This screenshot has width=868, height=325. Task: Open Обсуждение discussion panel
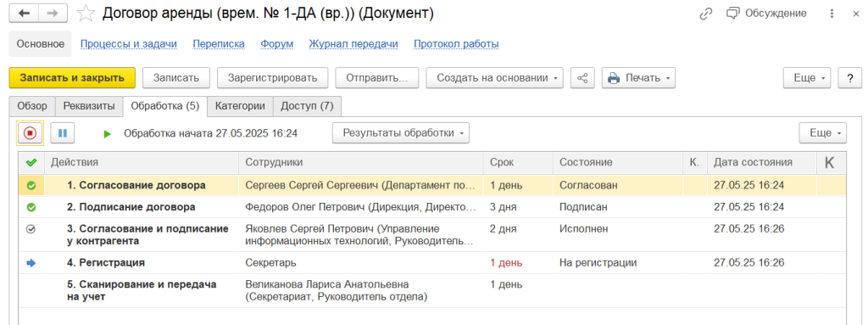[x=767, y=14]
